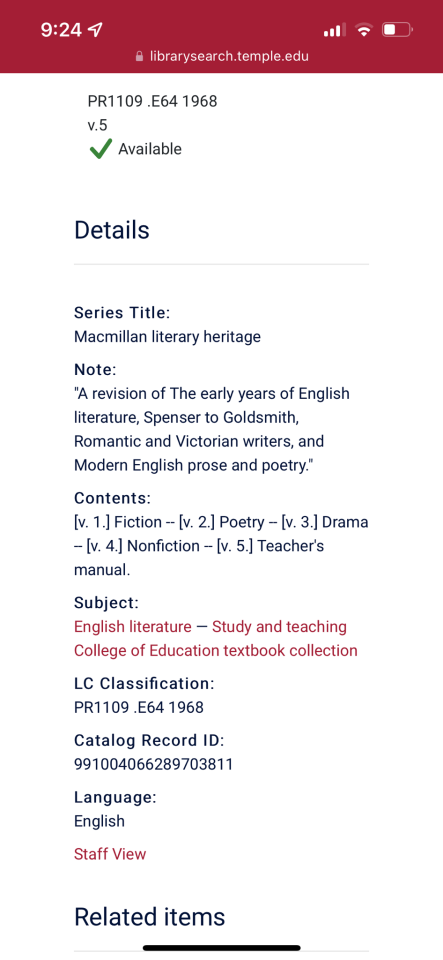Screen dimensions: 443x960
Task: Tap the padlock icon beside the URL
Action: tap(140, 57)
